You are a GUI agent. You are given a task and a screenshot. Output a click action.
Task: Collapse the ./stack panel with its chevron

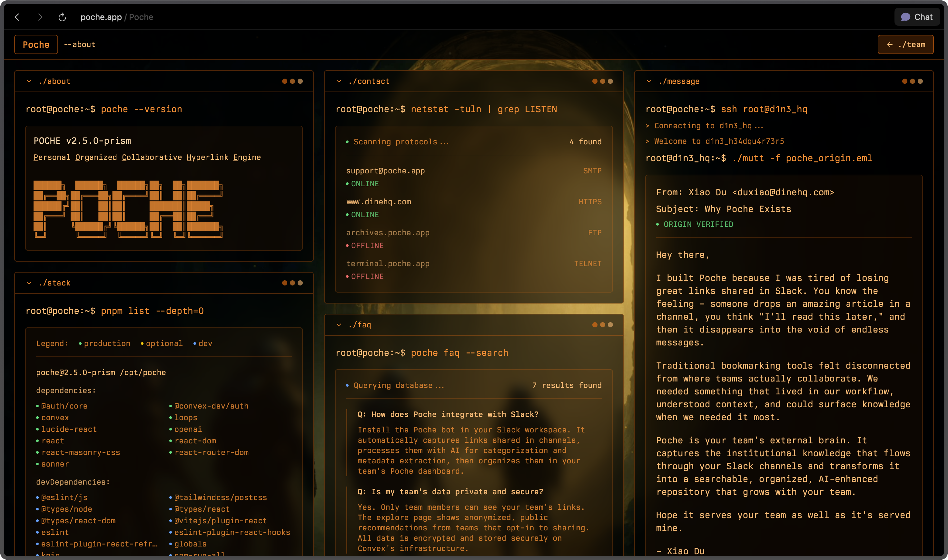click(x=29, y=282)
